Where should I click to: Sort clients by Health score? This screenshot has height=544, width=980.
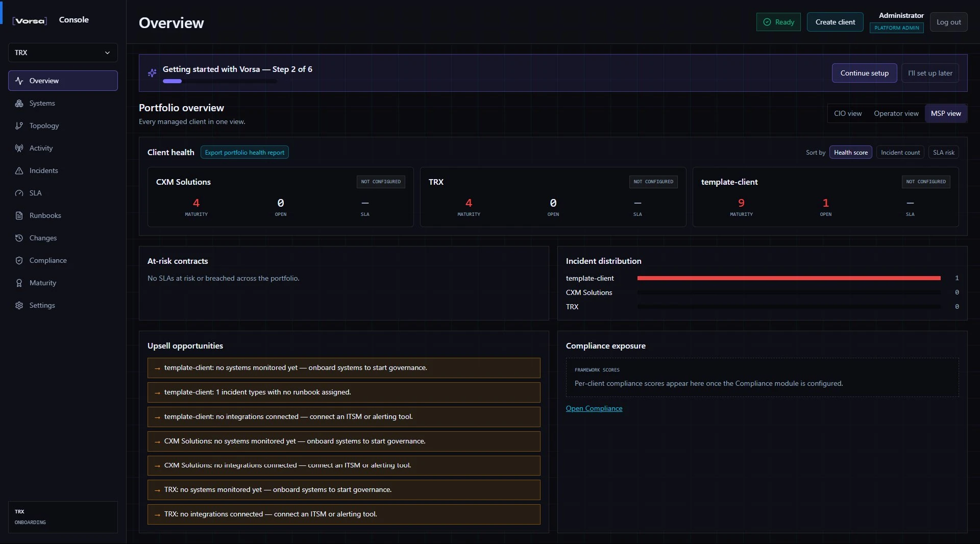(x=851, y=152)
